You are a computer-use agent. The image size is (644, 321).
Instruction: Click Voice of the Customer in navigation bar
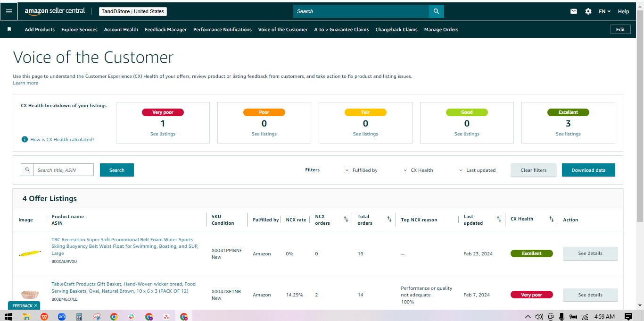(283, 29)
